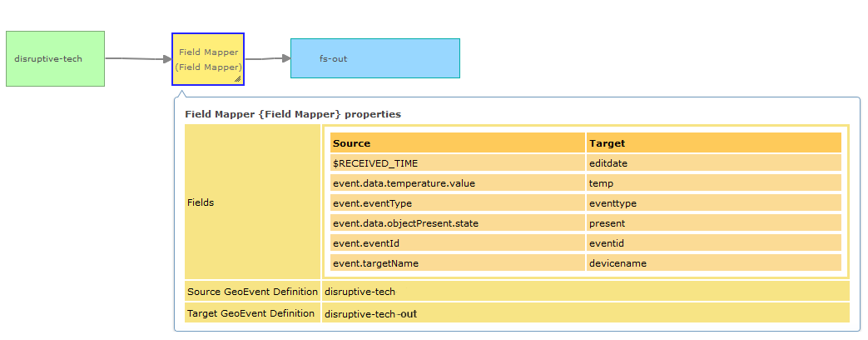Image resolution: width=868 pixels, height=340 pixels.
Task: Select the $RECEIVED_TIME source cell
Action: coord(457,163)
